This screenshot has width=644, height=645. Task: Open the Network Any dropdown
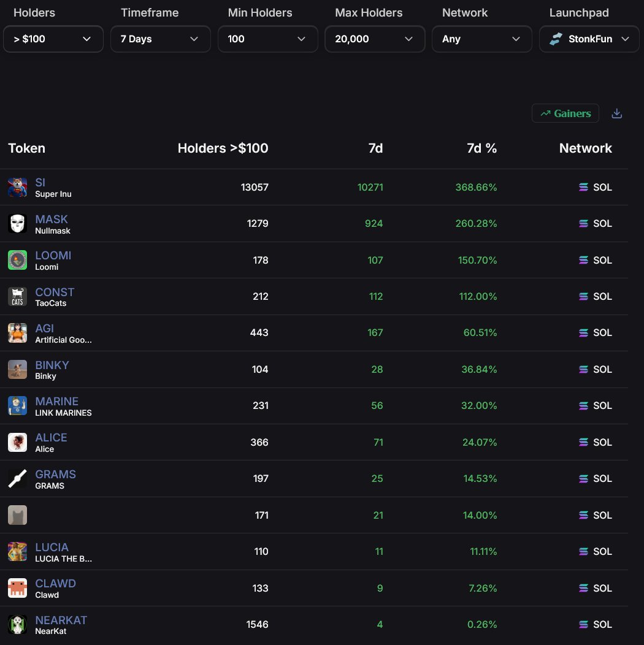tap(482, 39)
